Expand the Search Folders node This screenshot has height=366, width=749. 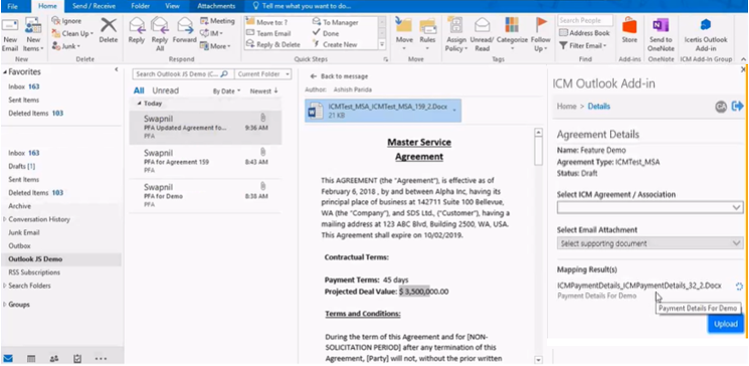[x=5, y=286]
